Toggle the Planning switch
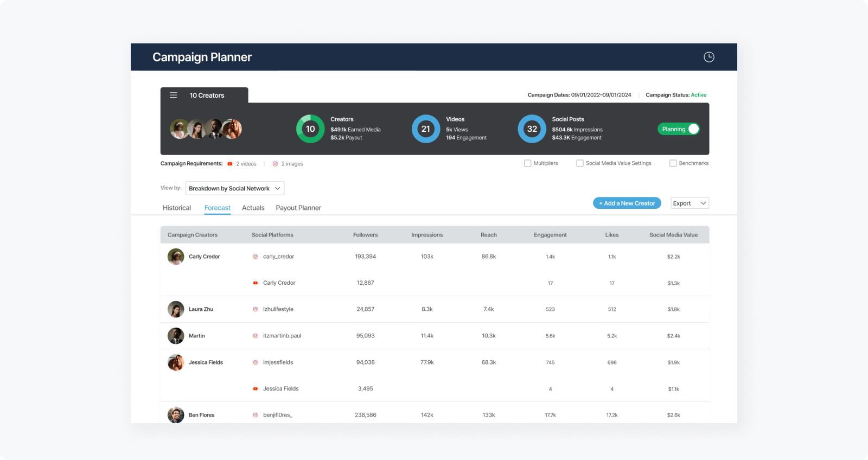The height and width of the screenshot is (460, 868). 679,129
